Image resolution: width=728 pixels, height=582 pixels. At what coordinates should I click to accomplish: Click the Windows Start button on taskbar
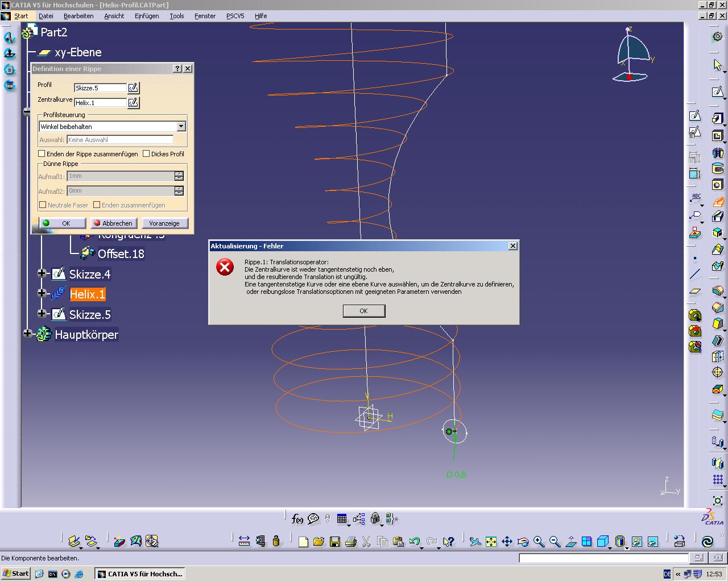click(15, 573)
